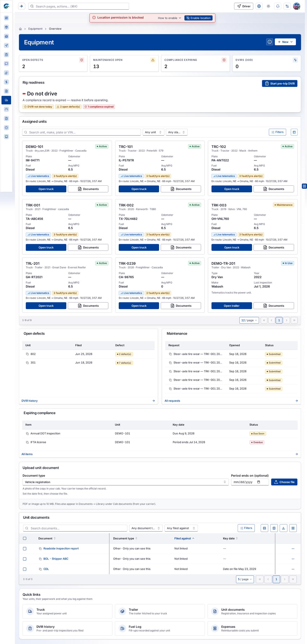
Task: Toggle Assigned units table view icon
Action: point(294,132)
